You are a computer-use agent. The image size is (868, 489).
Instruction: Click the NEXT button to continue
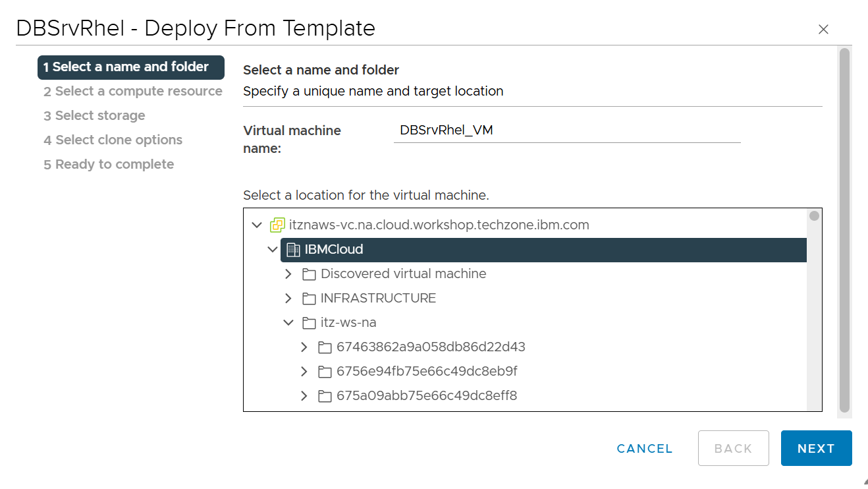pyautogui.click(x=816, y=448)
